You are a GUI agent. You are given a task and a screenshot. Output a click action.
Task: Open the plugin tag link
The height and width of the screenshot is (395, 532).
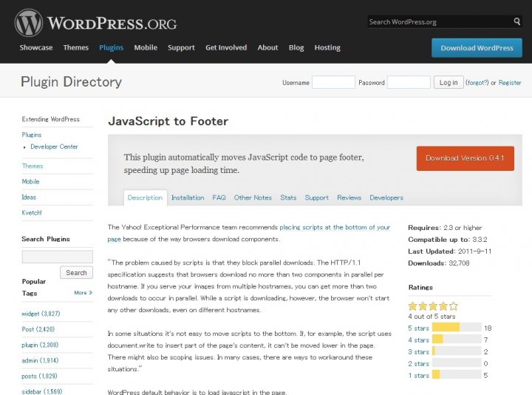40,345
